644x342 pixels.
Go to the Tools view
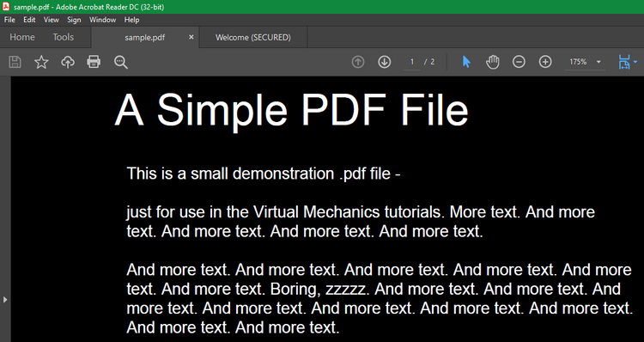pos(64,37)
